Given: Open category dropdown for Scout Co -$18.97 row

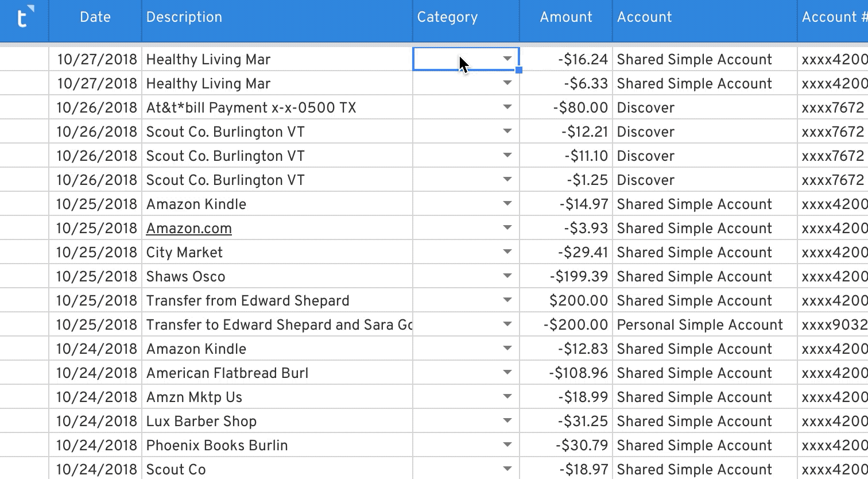Looking at the screenshot, I should coord(507,469).
